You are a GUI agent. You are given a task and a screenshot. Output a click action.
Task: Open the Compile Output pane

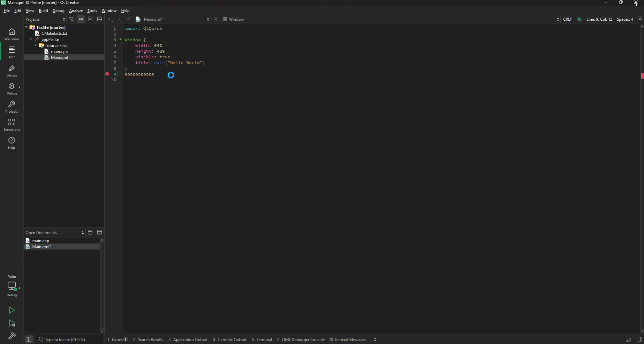tap(229, 340)
